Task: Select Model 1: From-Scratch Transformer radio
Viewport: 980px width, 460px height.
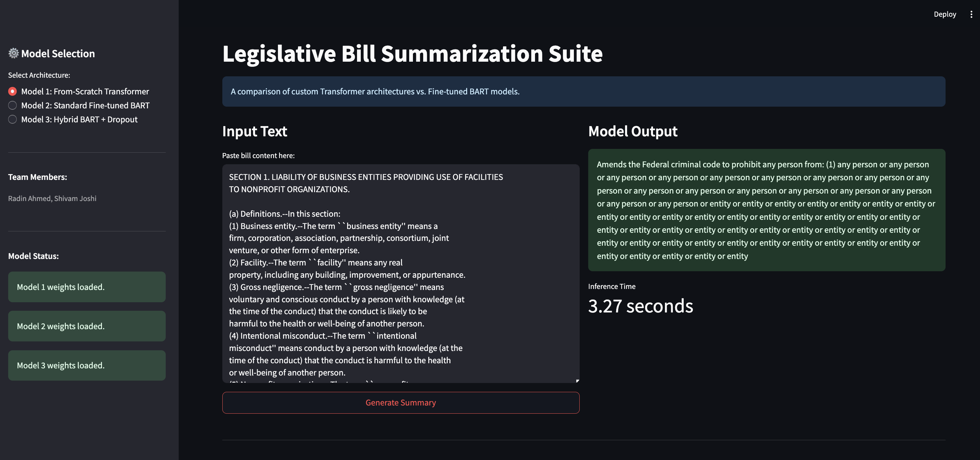Action: coord(13,91)
